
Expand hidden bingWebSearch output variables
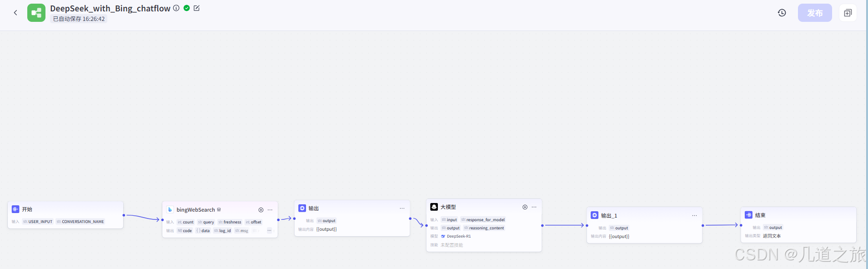(269, 230)
